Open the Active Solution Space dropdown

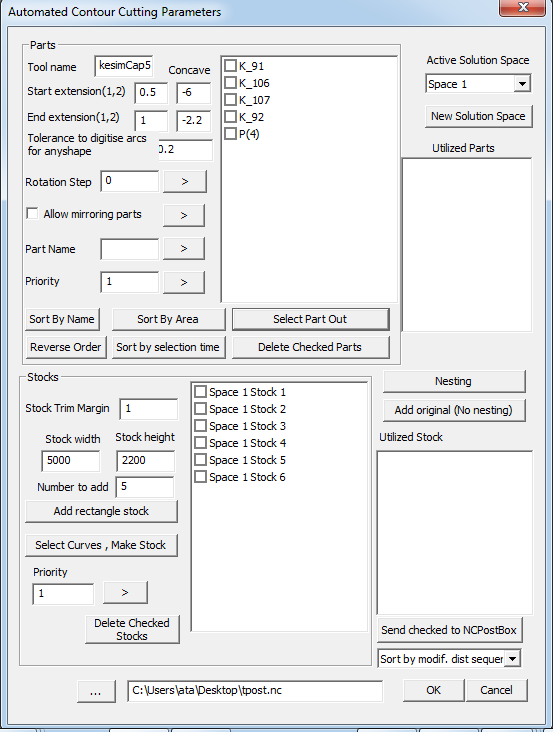click(x=522, y=84)
